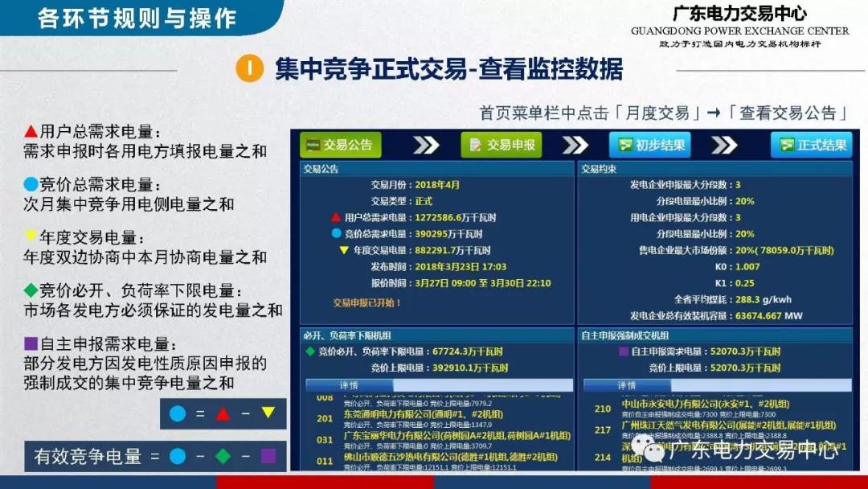The width and height of the screenshot is (868, 489).
Task: Click the blue circle beside 竞价总需求电量 in the 交易公告 panel
Action: click(x=336, y=233)
